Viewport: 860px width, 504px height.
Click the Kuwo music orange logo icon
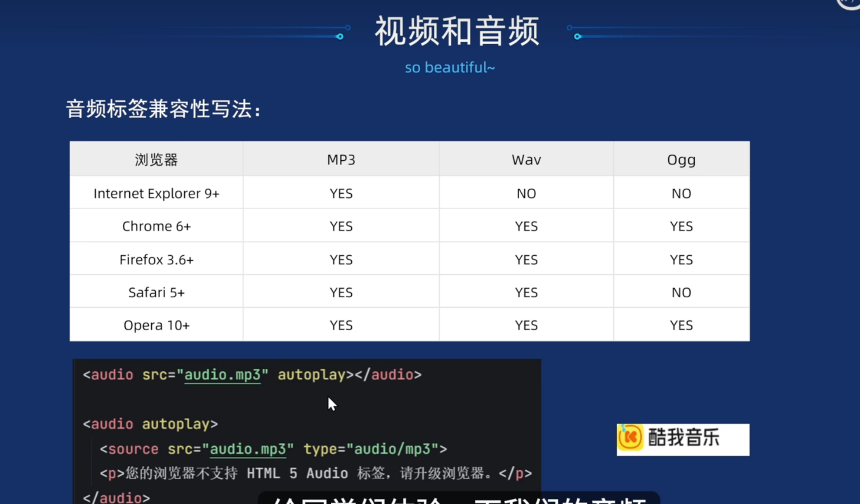(x=630, y=438)
